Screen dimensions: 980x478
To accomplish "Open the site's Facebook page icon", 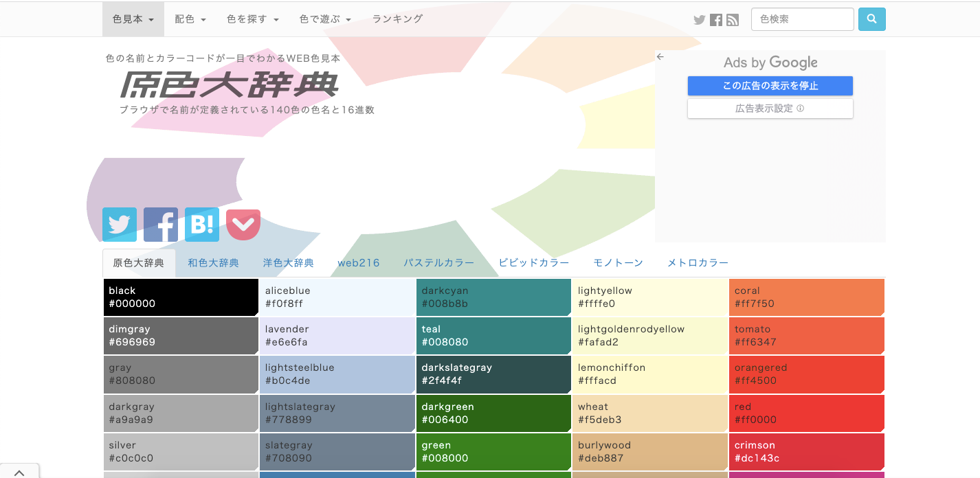I will point(715,19).
